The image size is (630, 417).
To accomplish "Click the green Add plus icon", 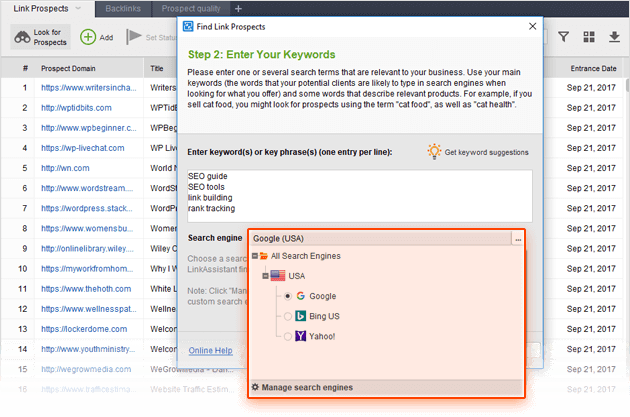I will [x=88, y=37].
